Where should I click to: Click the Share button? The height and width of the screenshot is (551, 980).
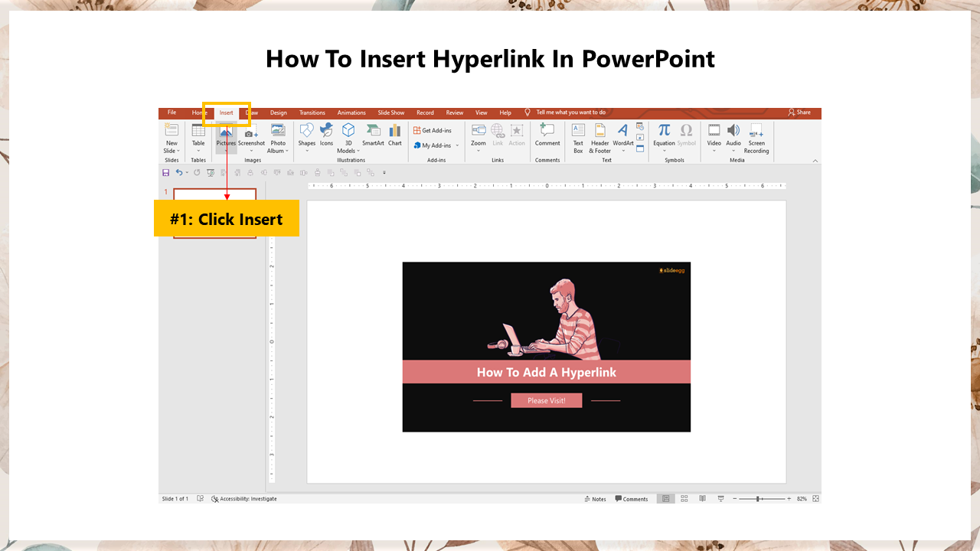click(x=799, y=112)
